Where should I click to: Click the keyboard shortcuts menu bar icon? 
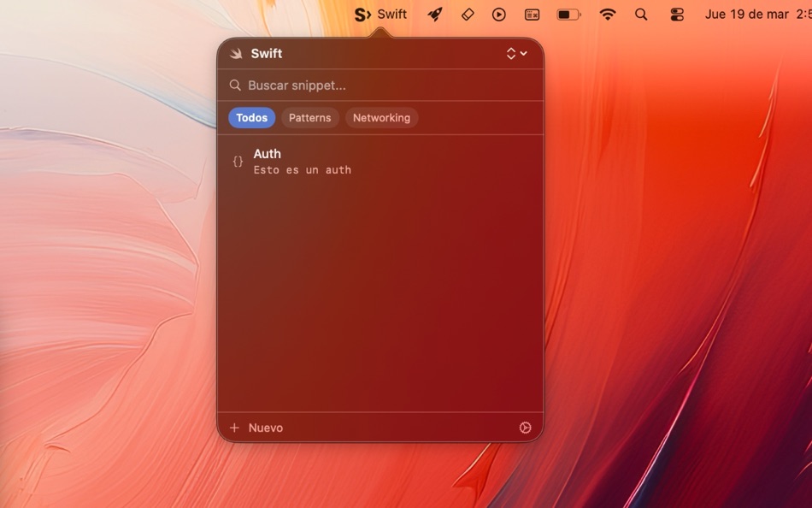(532, 14)
